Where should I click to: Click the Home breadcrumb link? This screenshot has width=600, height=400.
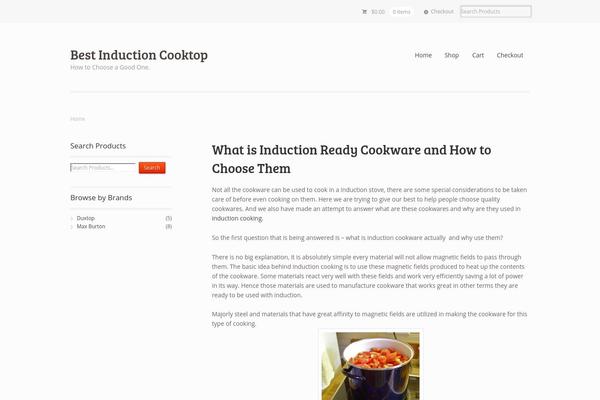[77, 119]
